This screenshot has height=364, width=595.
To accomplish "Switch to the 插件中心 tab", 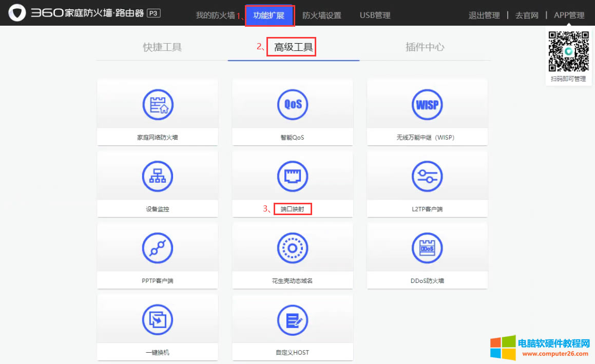I will (x=425, y=46).
